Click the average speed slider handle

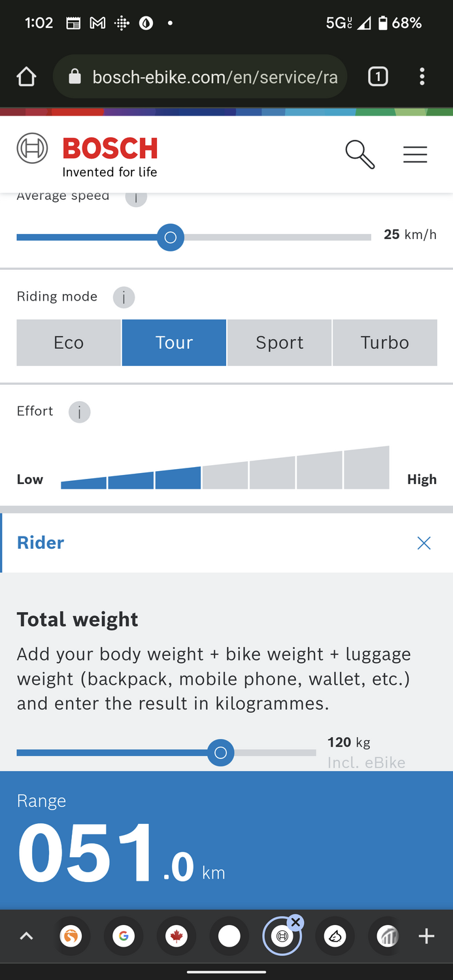click(171, 237)
